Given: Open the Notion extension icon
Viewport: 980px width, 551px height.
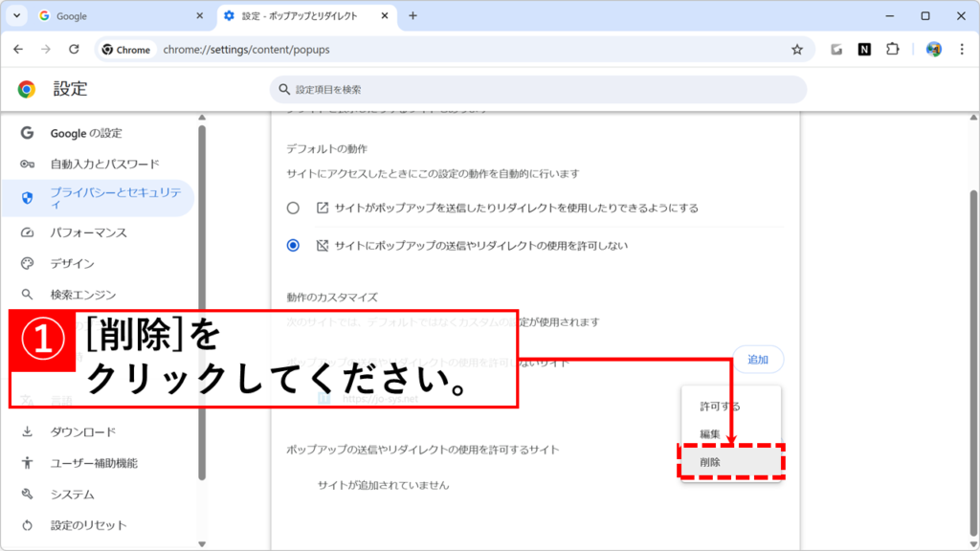Looking at the screenshot, I should pyautogui.click(x=864, y=50).
